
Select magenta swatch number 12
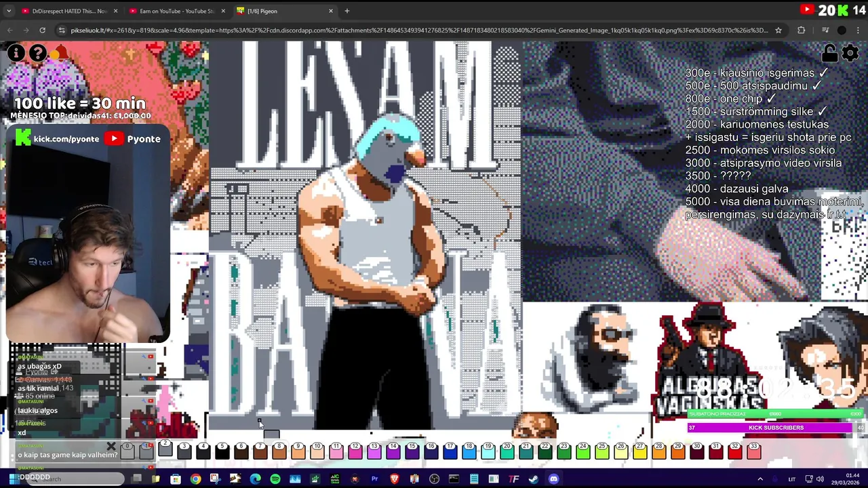(355, 451)
